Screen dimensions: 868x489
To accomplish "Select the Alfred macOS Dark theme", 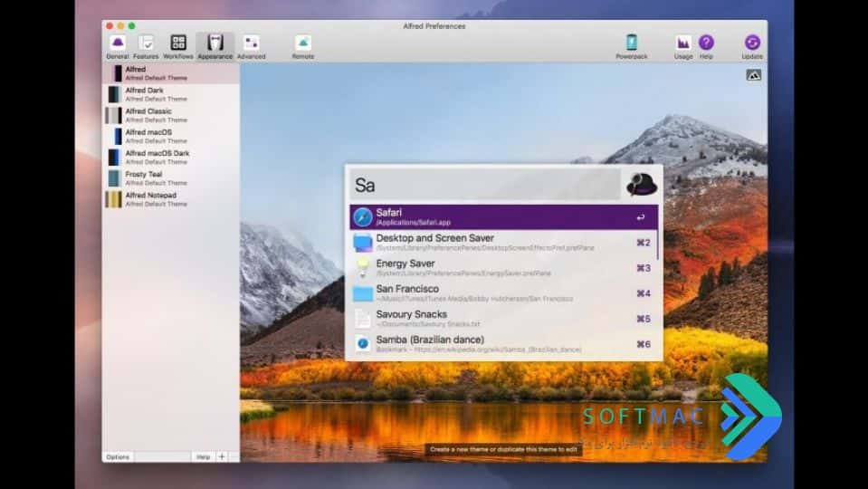I will (x=171, y=158).
